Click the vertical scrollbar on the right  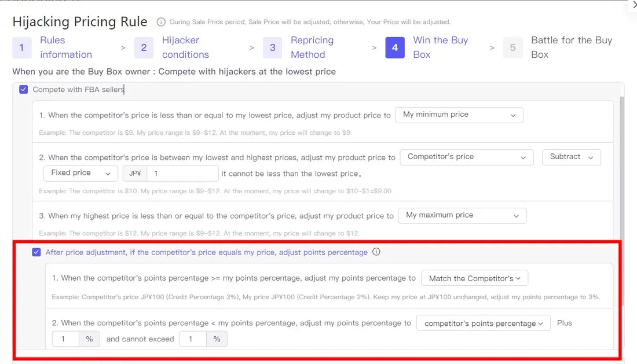point(621,174)
